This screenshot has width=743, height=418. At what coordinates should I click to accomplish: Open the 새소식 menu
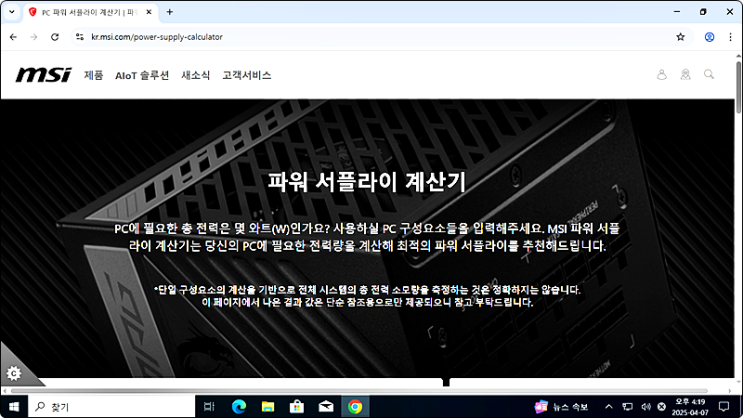(x=195, y=75)
